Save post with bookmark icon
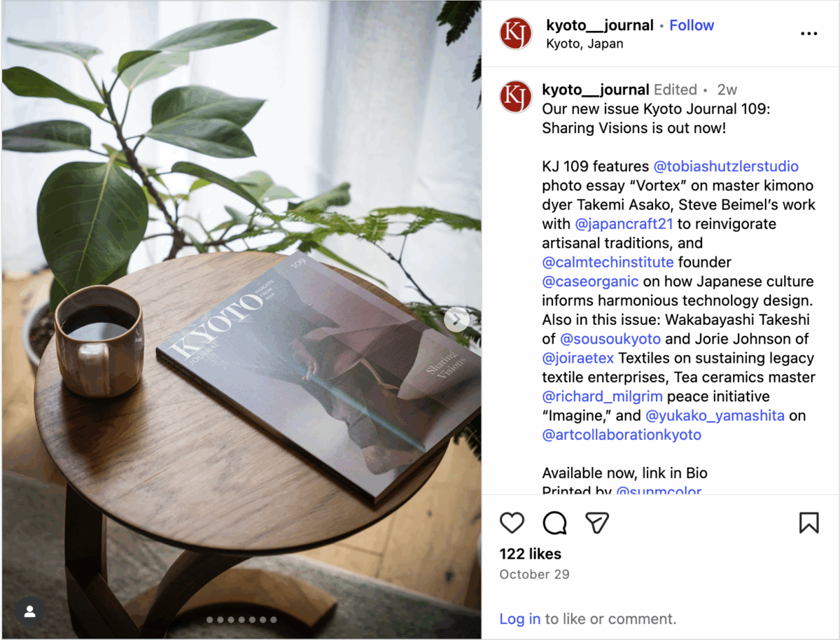Image resolution: width=840 pixels, height=640 pixels. [x=808, y=522]
